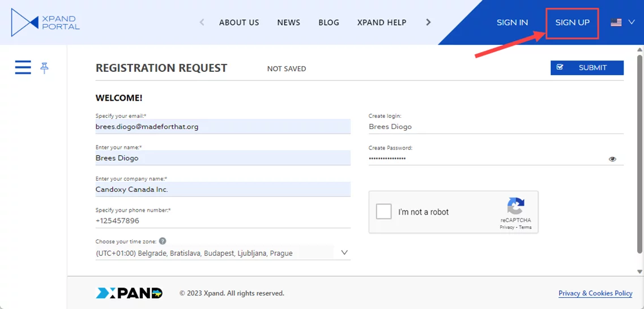Click the reCAPTCHA logo
This screenshot has height=309, width=644.
click(515, 207)
